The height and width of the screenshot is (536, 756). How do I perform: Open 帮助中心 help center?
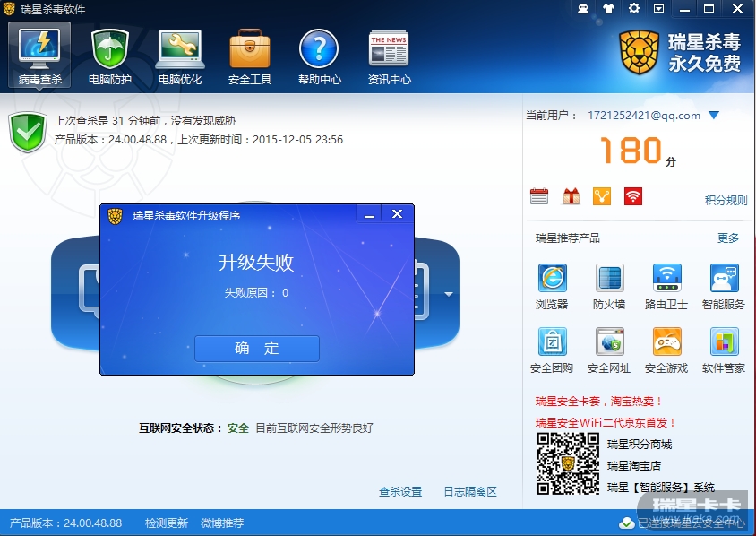(x=319, y=56)
